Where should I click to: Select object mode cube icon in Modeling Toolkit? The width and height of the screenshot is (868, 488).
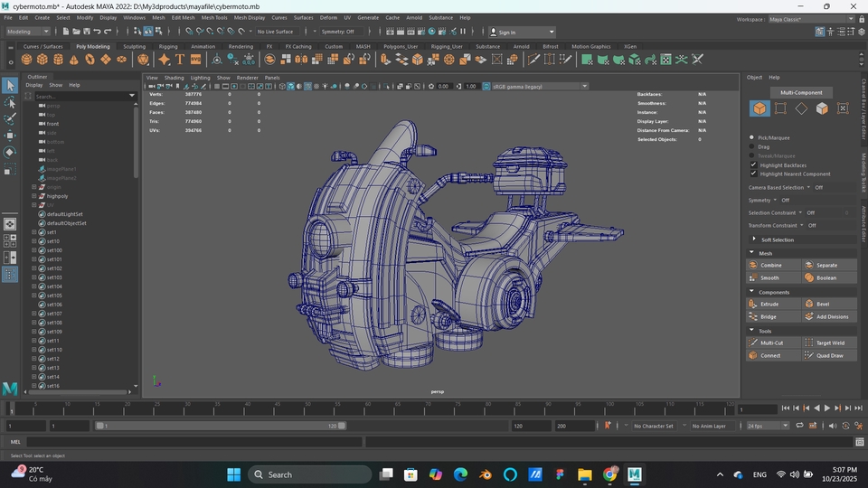[759, 108]
